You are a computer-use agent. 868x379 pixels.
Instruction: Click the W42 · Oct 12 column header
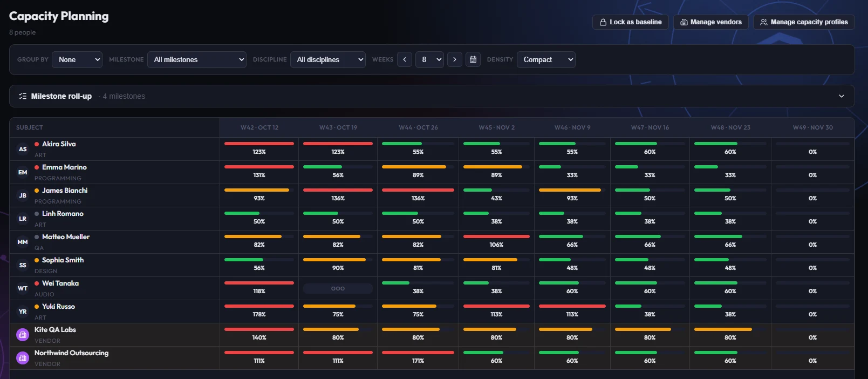[259, 127]
